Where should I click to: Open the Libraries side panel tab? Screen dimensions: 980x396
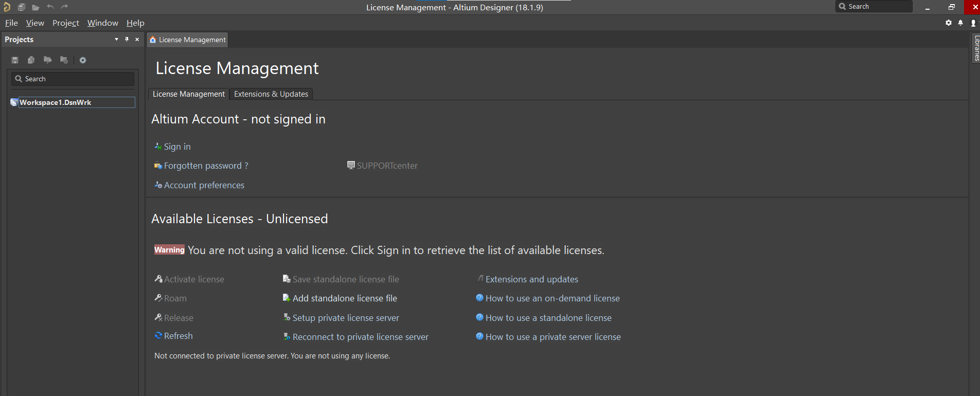(x=976, y=48)
